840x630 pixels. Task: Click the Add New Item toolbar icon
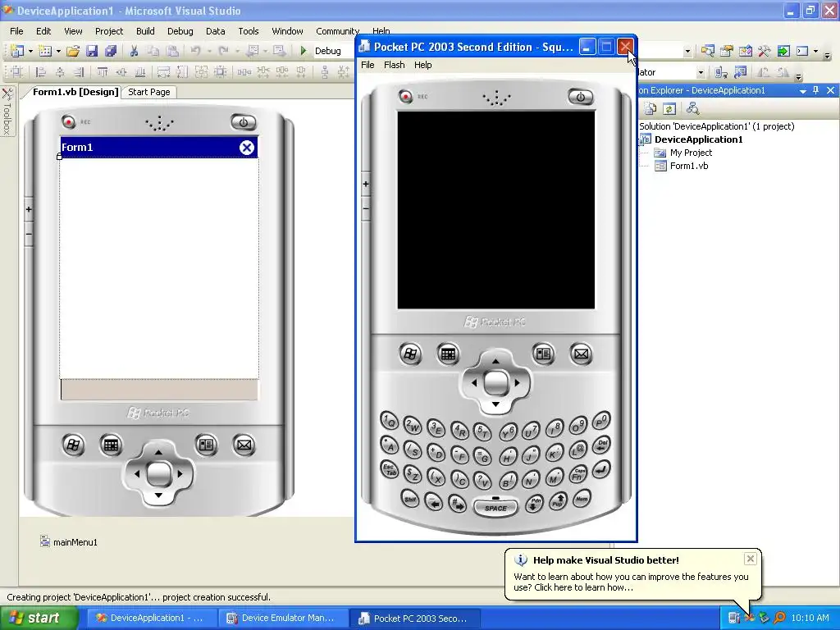coord(46,51)
